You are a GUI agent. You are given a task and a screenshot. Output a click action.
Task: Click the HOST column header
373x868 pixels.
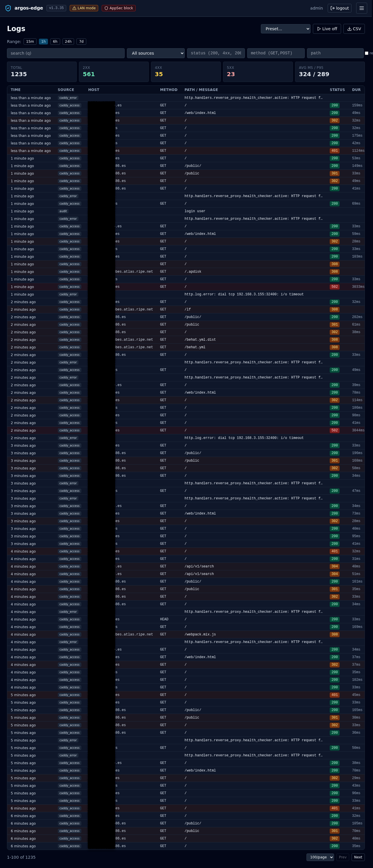tap(94, 90)
